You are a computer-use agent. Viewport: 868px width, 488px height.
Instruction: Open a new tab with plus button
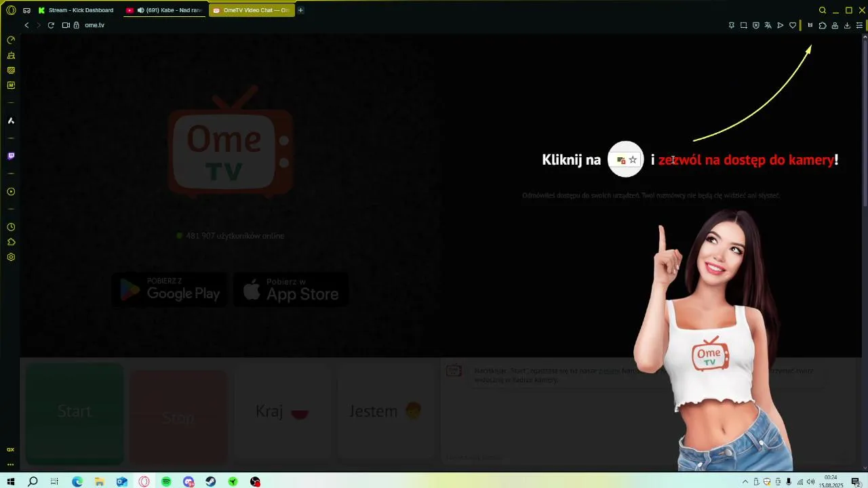pos(300,10)
